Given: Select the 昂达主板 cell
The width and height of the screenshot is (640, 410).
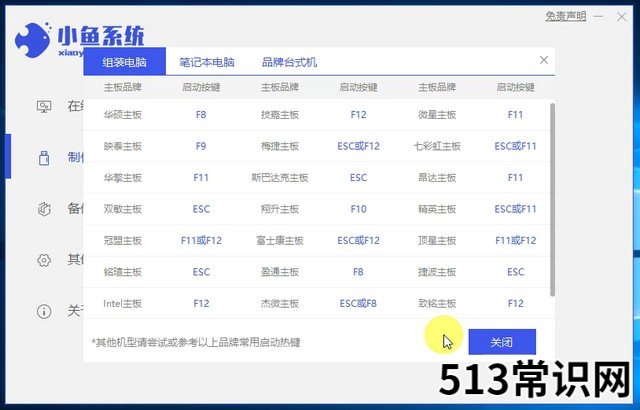Looking at the screenshot, I should click(437, 177).
